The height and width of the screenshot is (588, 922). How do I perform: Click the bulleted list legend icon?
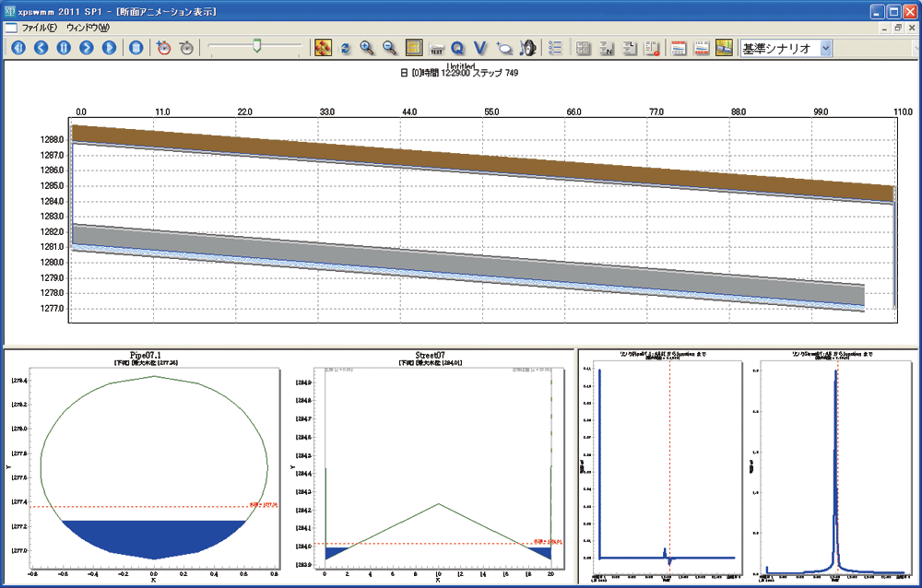(555, 47)
